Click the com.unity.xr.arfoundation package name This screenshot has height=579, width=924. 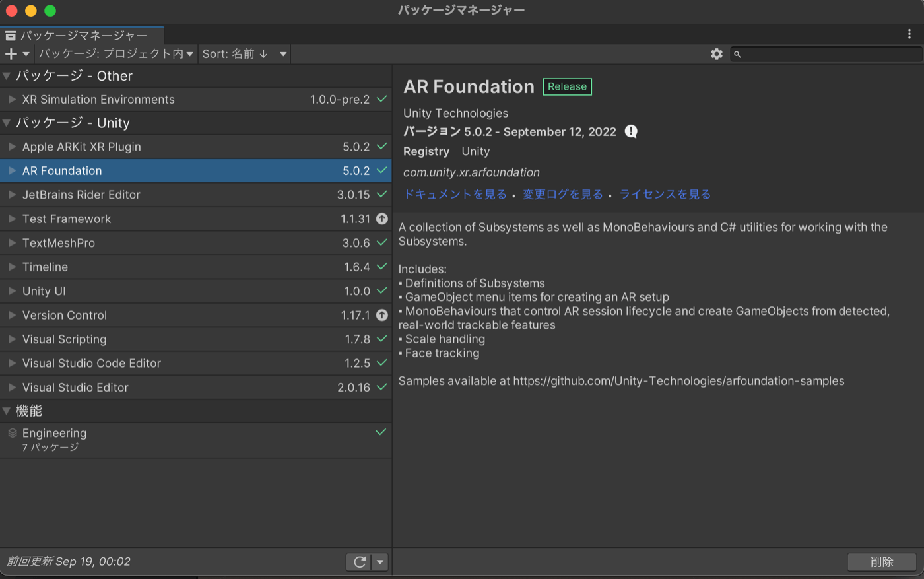pyautogui.click(x=471, y=172)
